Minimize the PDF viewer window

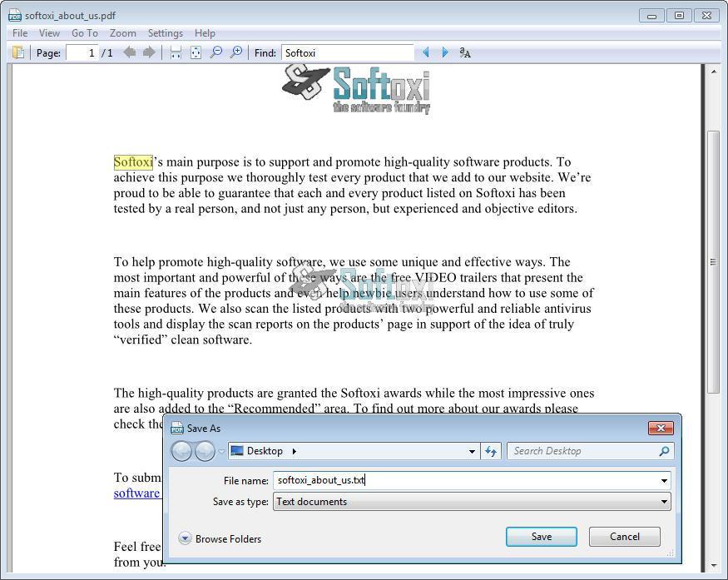[651, 16]
